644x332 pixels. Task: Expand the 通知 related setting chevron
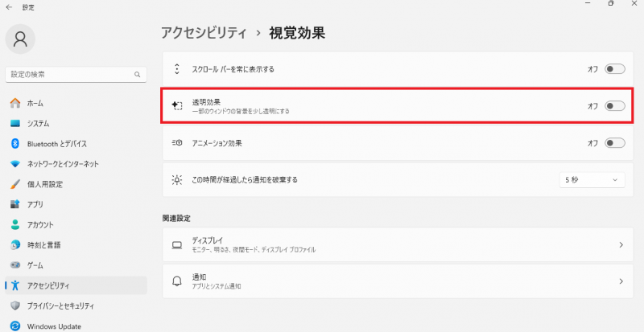click(621, 281)
